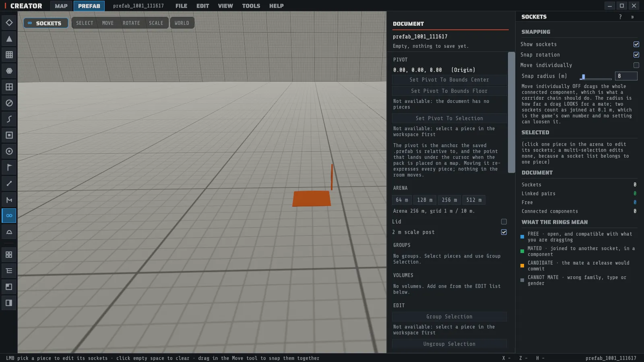This screenshot has width=644, height=362.
Task: Set arena size to 128 m
Action: [425, 200]
